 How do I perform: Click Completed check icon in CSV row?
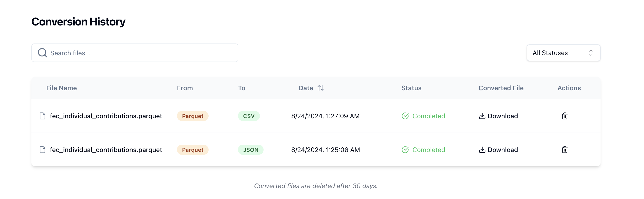(405, 116)
